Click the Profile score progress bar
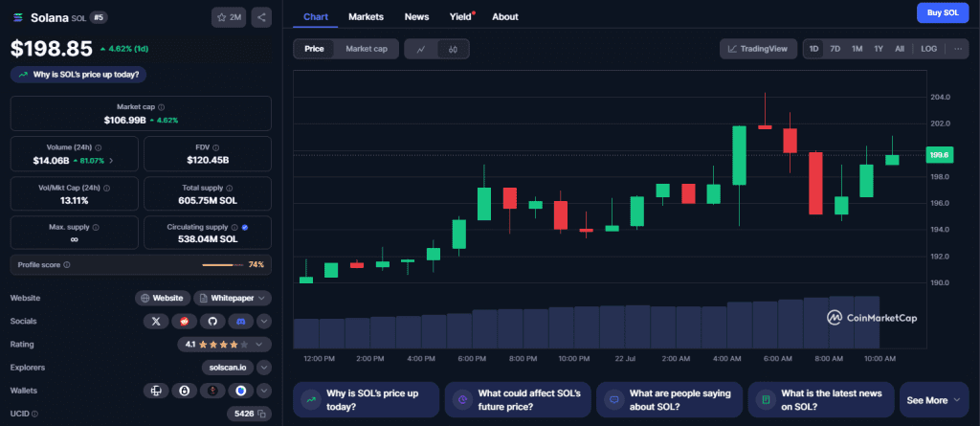This screenshot has height=426, width=980. pyautogui.click(x=222, y=265)
